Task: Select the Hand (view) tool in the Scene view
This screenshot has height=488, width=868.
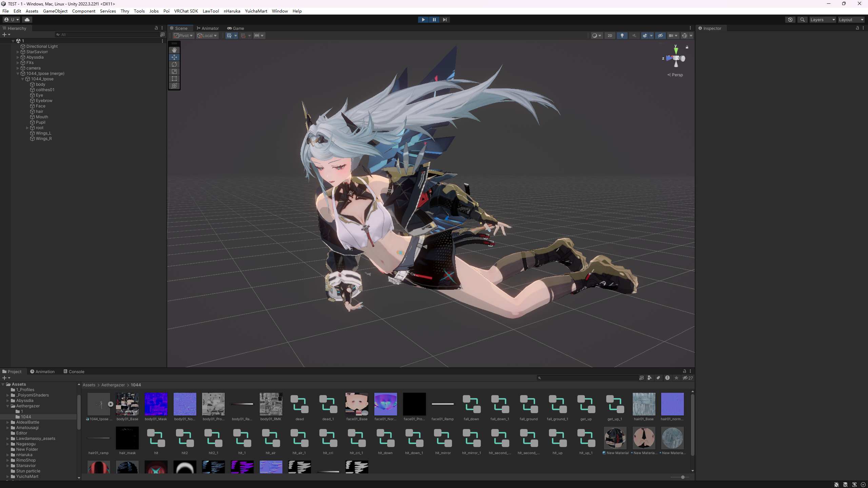Action: [x=174, y=50]
